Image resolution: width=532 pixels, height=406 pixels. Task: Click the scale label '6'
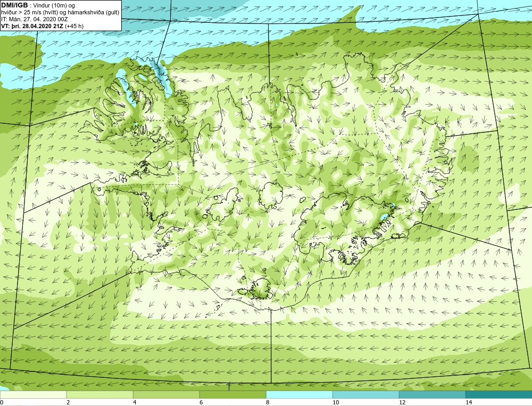[201, 402]
